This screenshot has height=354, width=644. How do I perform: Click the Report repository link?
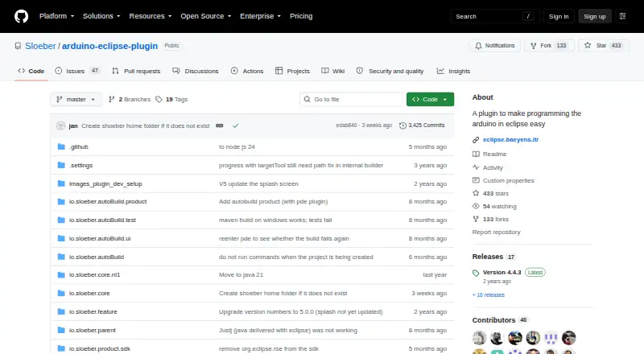(x=496, y=232)
